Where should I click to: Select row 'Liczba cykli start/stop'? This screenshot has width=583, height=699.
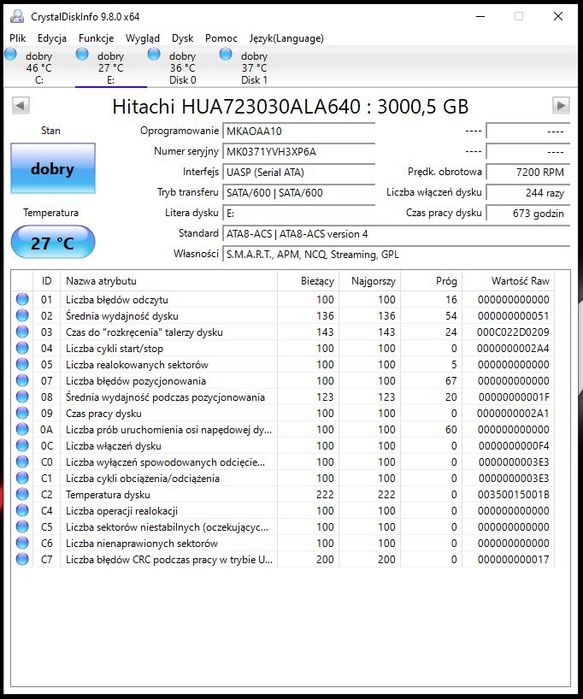tap(283, 348)
